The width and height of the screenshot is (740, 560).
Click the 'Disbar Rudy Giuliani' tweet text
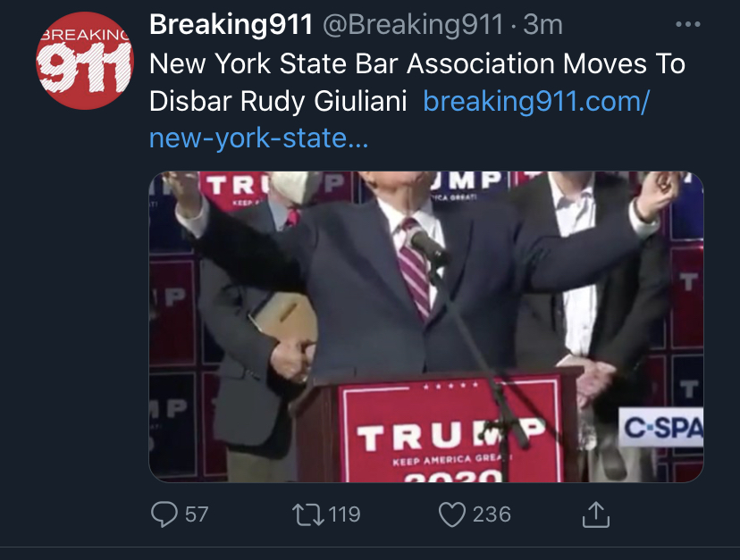(278, 101)
